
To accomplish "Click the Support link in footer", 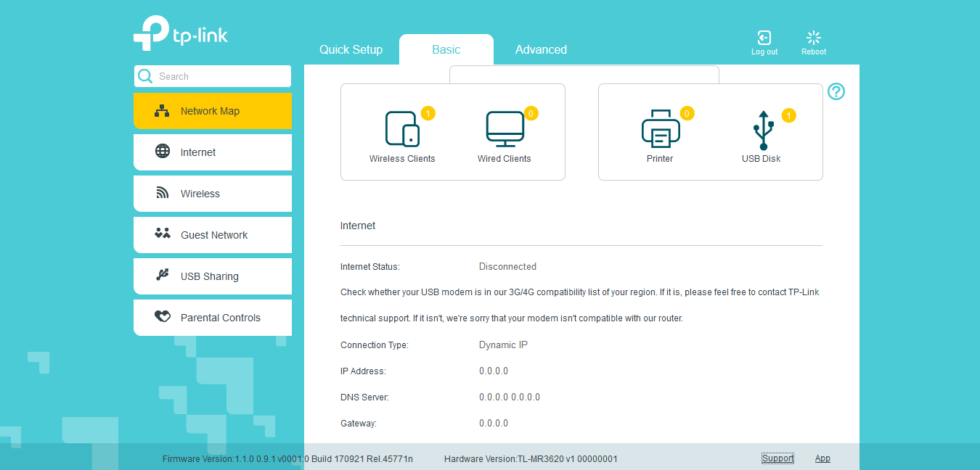I will point(777,458).
